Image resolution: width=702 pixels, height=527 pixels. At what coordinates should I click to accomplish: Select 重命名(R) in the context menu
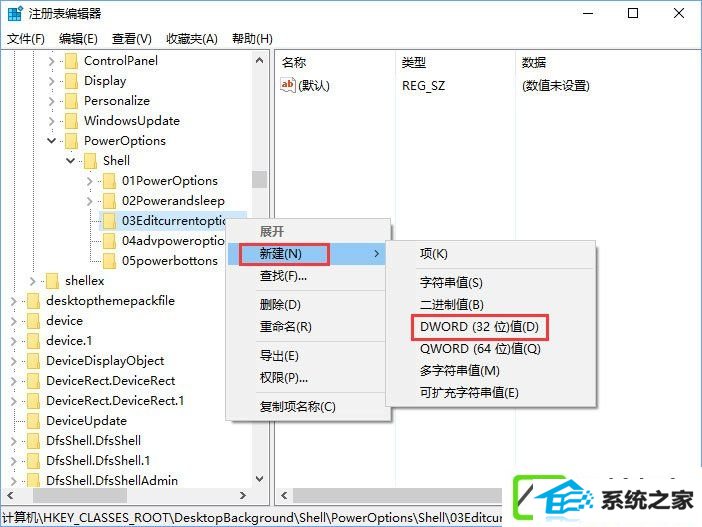[x=286, y=327]
